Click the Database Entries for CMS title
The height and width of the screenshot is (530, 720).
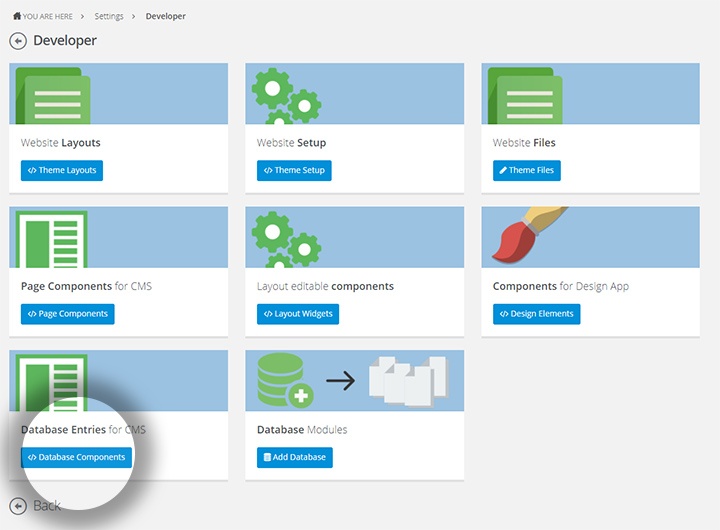(83, 430)
